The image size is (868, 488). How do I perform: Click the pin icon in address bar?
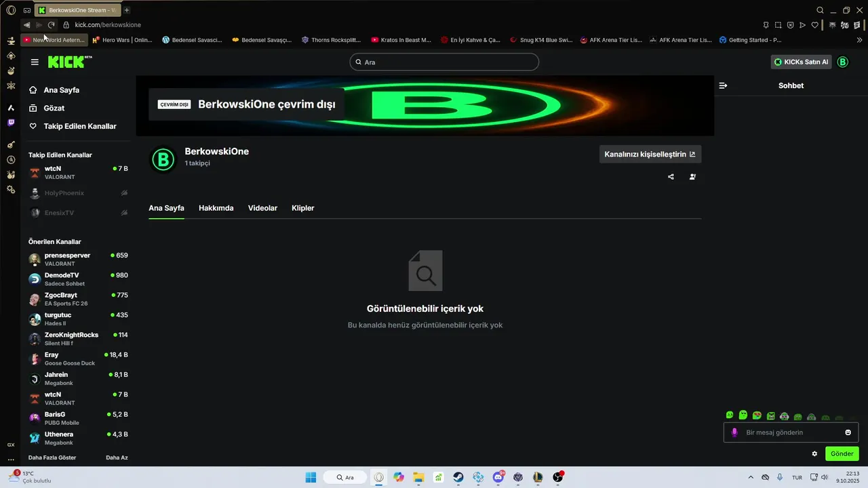coord(766,25)
